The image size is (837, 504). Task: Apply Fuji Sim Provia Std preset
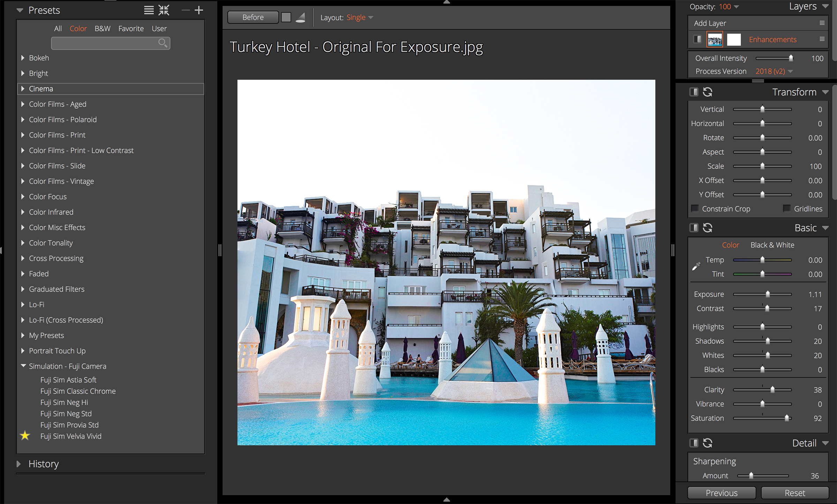point(69,425)
